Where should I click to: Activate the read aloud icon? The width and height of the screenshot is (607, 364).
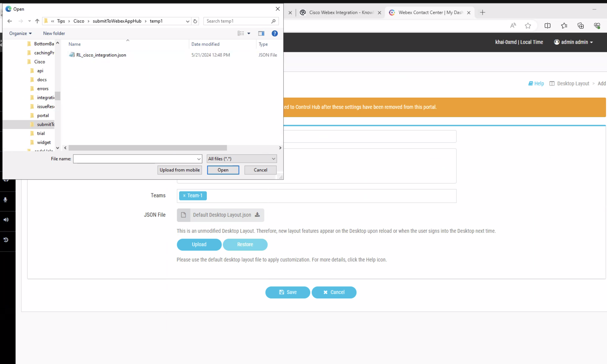coord(513,26)
